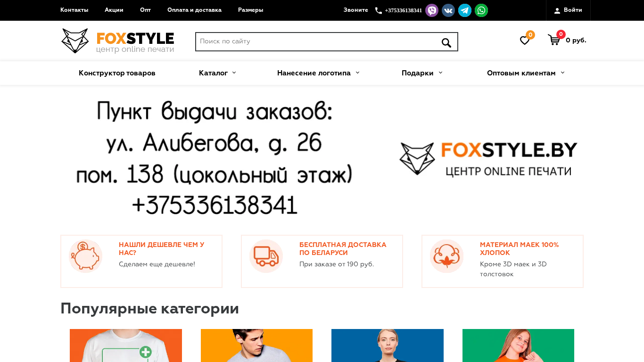Screen dimensions: 644x362
Task: Click the pickup point banner image
Action: point(322,158)
